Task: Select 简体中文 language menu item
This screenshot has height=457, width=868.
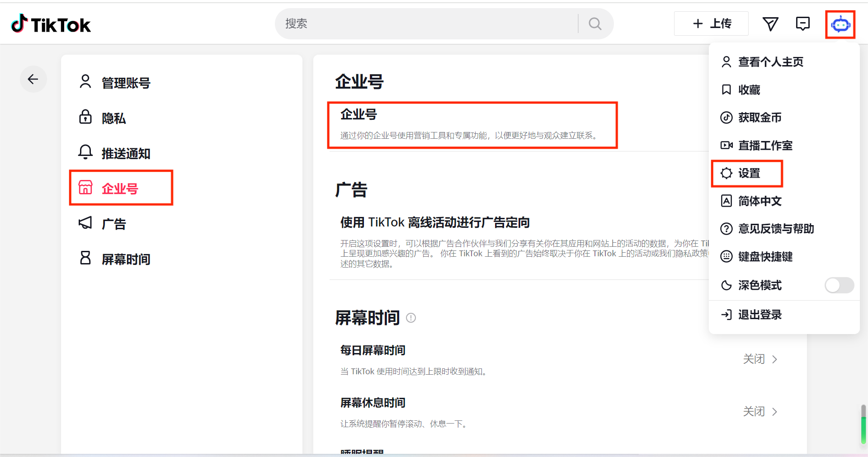Action: (784, 201)
